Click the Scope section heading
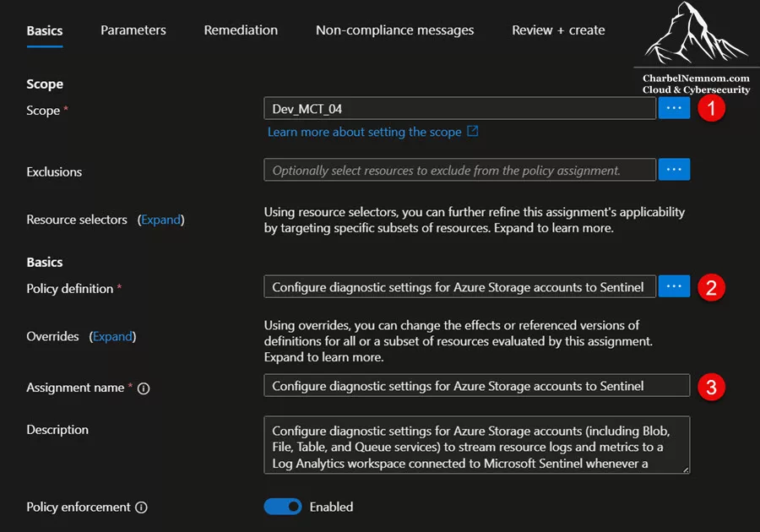 (45, 84)
